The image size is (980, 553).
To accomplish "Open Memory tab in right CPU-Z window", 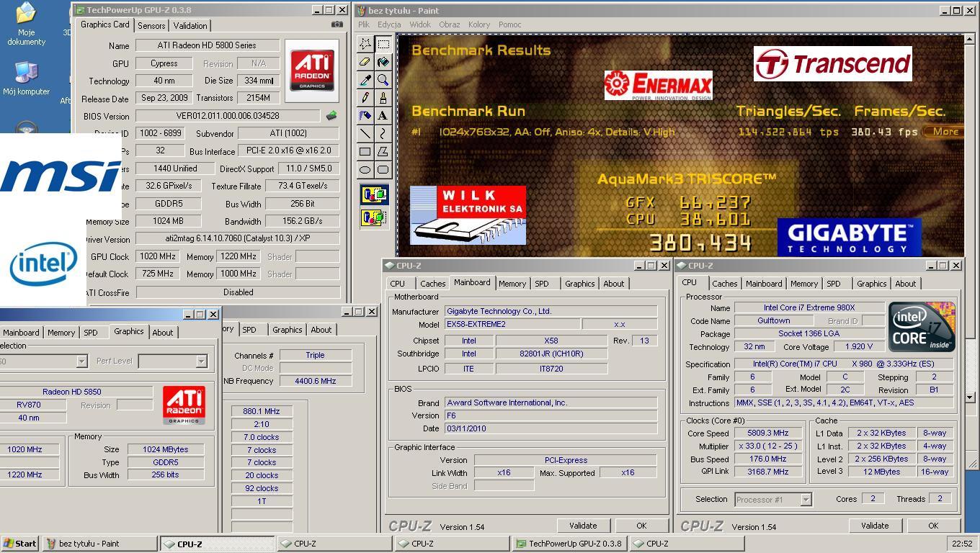I will (x=804, y=284).
